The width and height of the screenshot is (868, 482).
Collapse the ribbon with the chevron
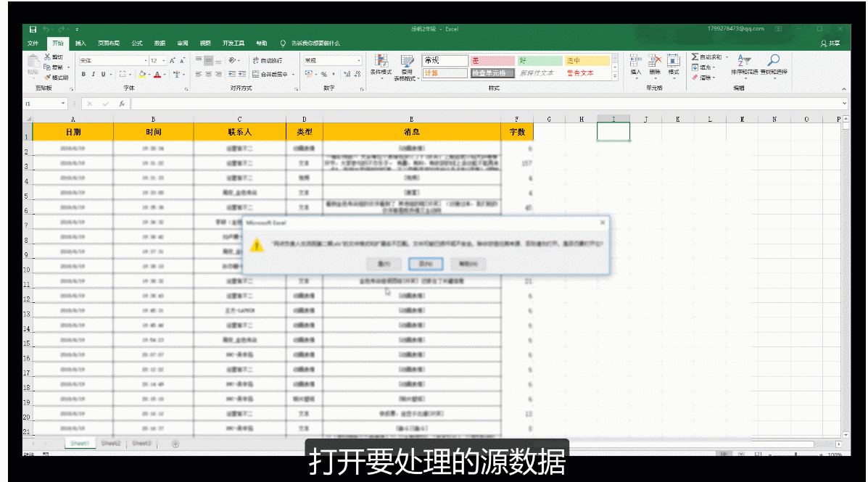pyautogui.click(x=843, y=89)
